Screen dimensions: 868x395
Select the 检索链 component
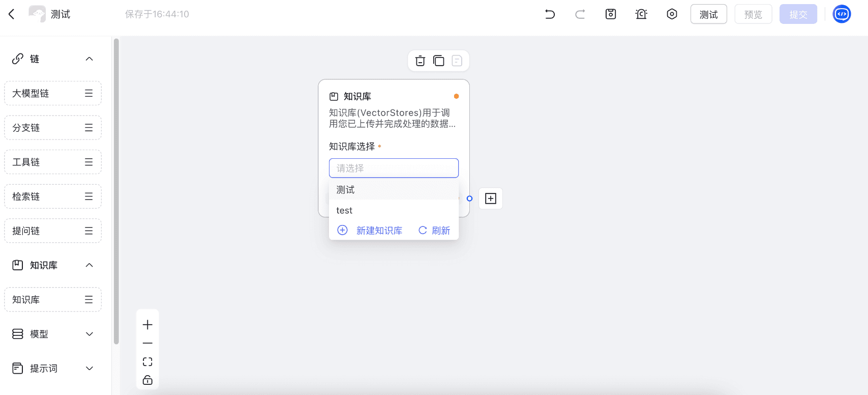(x=53, y=196)
